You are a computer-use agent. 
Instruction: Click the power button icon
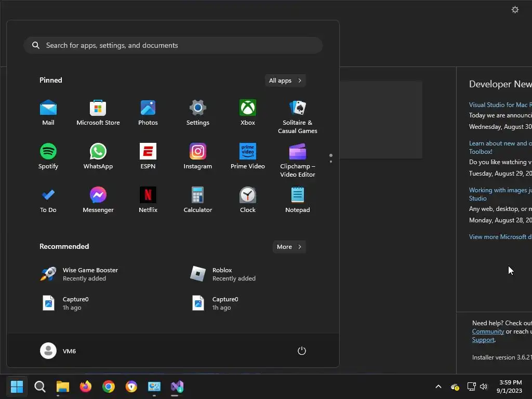coord(302,351)
